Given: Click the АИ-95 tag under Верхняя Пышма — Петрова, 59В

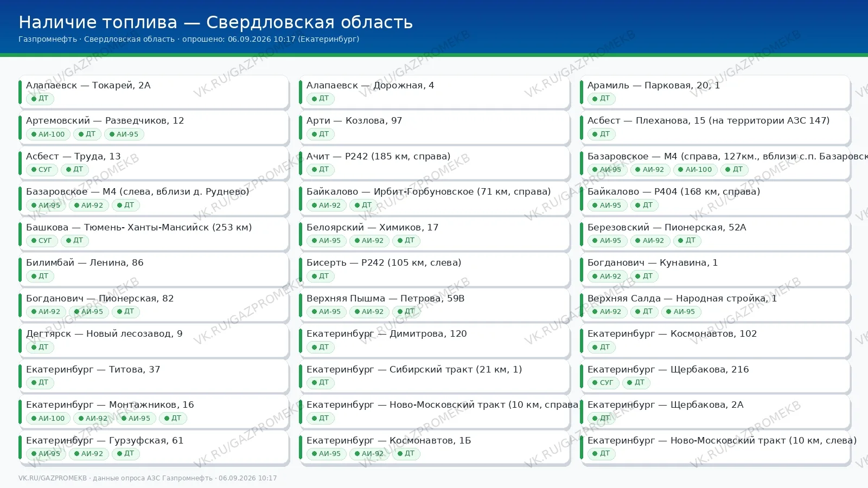Looking at the screenshot, I should pos(327,312).
